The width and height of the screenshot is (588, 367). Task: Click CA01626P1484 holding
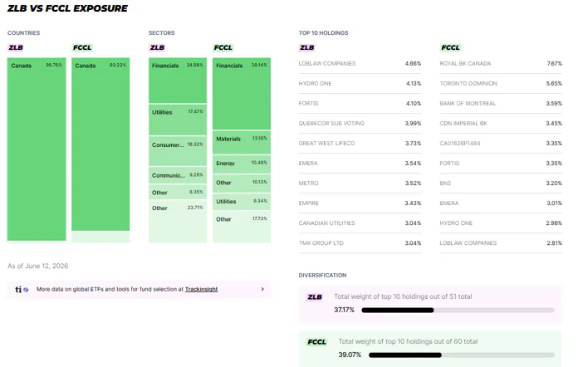coord(460,143)
